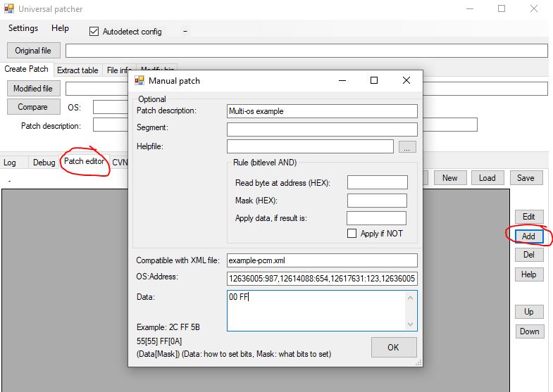The image size is (553, 392).
Task: Switch to the Extract table tab
Action: [x=77, y=70]
